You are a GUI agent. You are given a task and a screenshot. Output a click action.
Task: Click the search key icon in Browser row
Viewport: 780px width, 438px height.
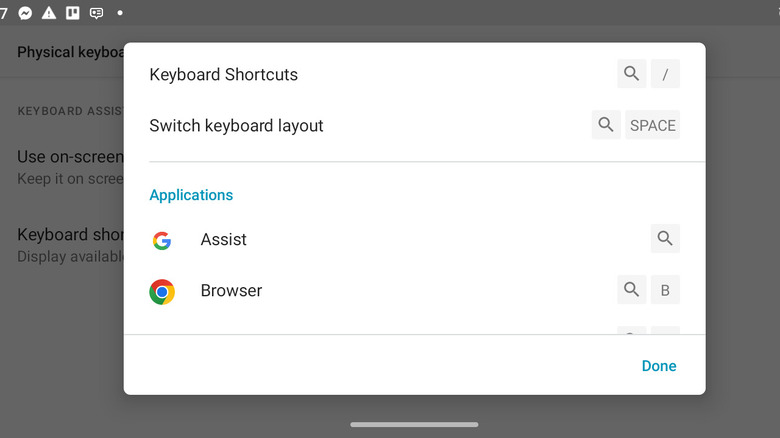tap(631, 290)
